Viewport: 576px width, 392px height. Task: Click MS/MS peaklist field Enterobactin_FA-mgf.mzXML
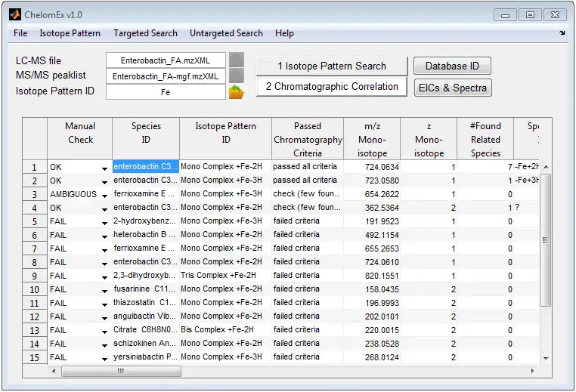click(166, 76)
